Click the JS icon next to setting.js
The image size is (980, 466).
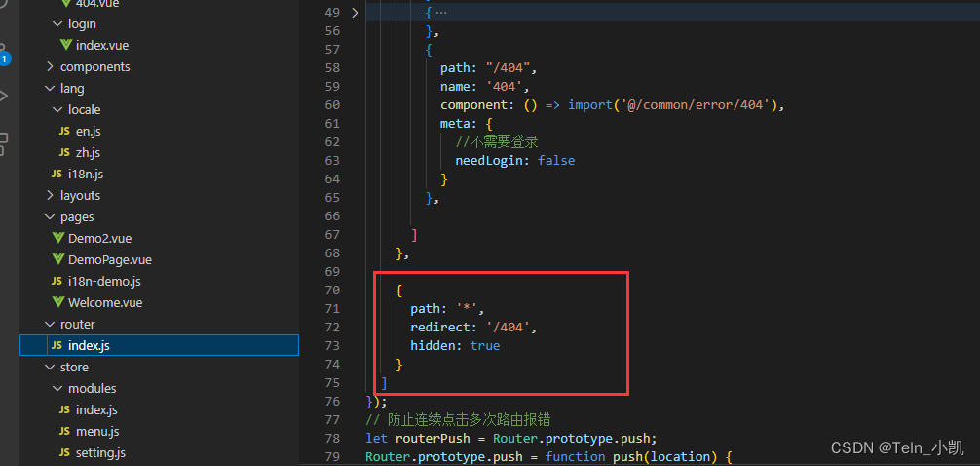(64, 453)
